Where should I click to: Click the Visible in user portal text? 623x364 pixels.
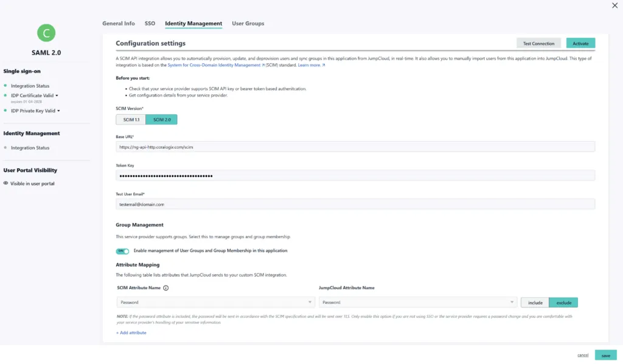coord(32,184)
